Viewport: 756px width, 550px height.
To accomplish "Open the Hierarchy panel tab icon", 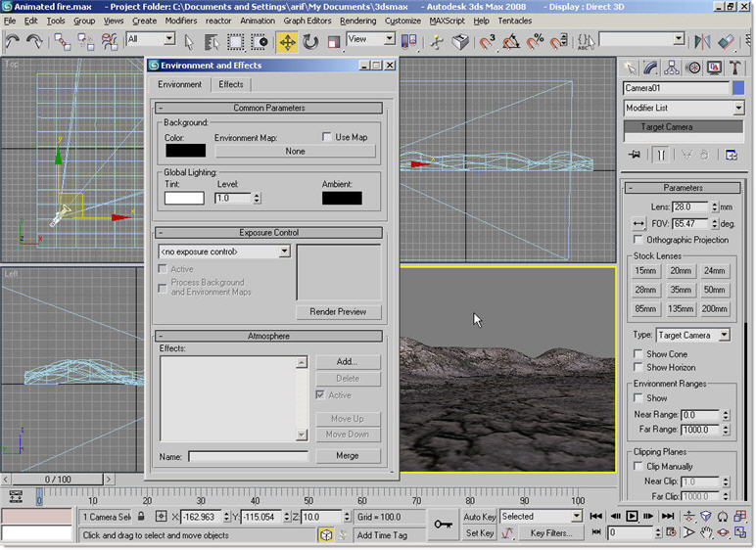I will pyautogui.click(x=673, y=68).
